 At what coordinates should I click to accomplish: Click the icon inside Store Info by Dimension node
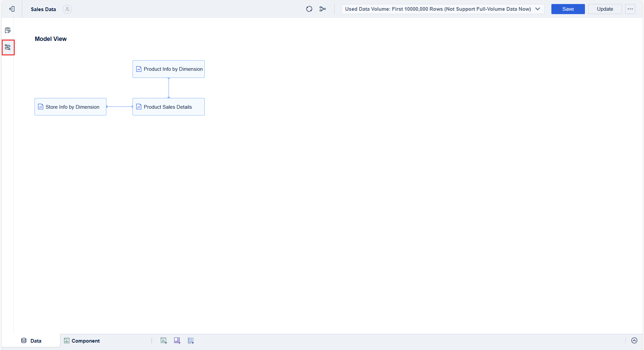pyautogui.click(x=41, y=107)
